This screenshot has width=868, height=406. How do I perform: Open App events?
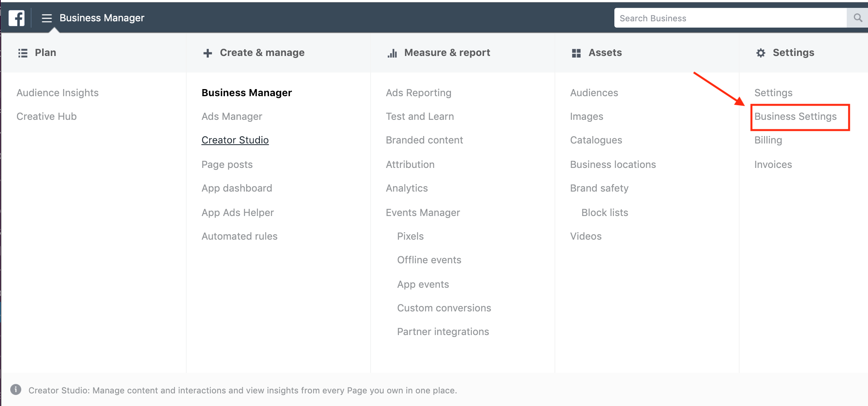(x=423, y=284)
